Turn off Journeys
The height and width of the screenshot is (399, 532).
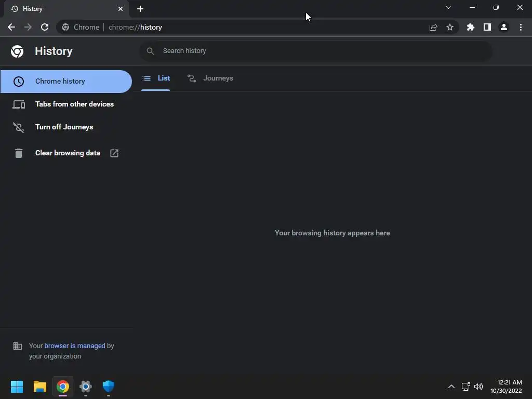click(x=66, y=127)
